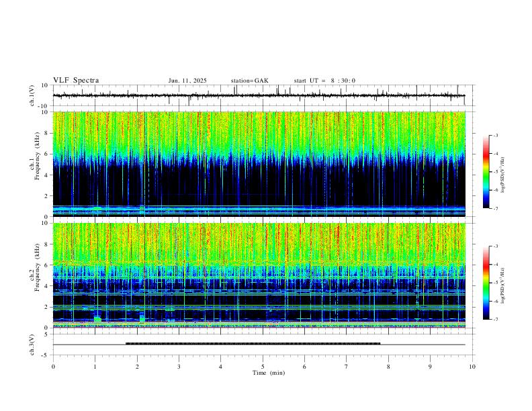
Task: Click inside the ch.1 spectrogram panel
Action: (259, 164)
